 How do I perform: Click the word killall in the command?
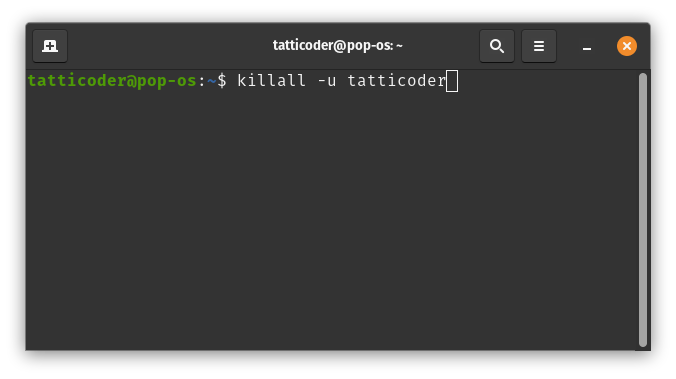tap(271, 81)
